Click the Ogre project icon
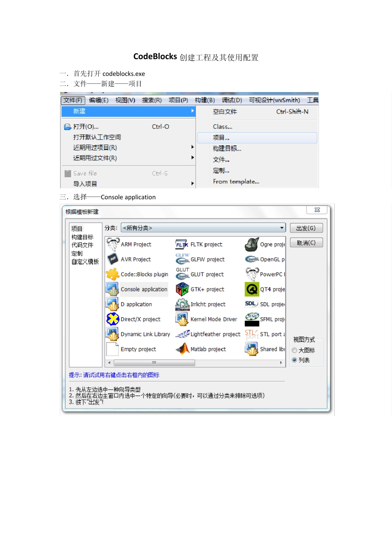The width and height of the screenshot is (392, 555). pyautogui.click(x=252, y=244)
